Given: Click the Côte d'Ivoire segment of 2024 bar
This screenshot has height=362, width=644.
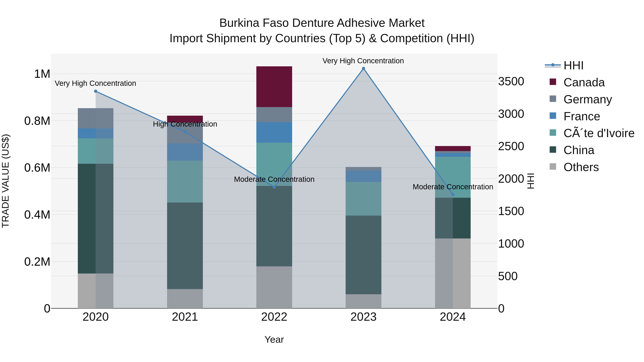Looking at the screenshot, I should click(453, 177).
